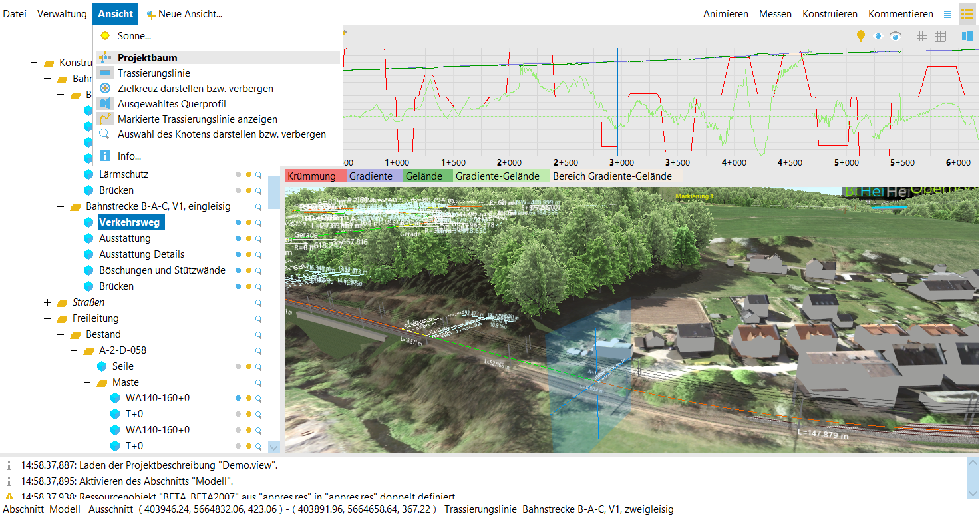Image resolution: width=980 pixels, height=520 pixels.
Task: Click the yellow bulleted list icon
Action: [967, 14]
